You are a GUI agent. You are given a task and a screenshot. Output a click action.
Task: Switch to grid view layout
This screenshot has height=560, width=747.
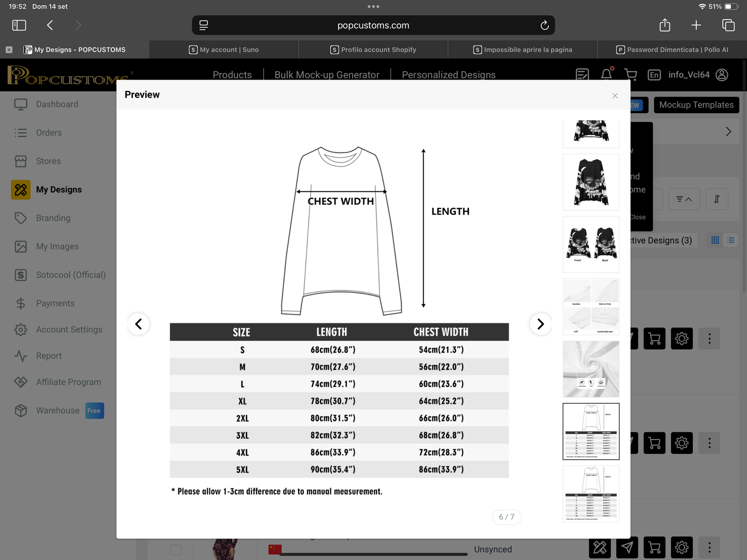pos(715,240)
